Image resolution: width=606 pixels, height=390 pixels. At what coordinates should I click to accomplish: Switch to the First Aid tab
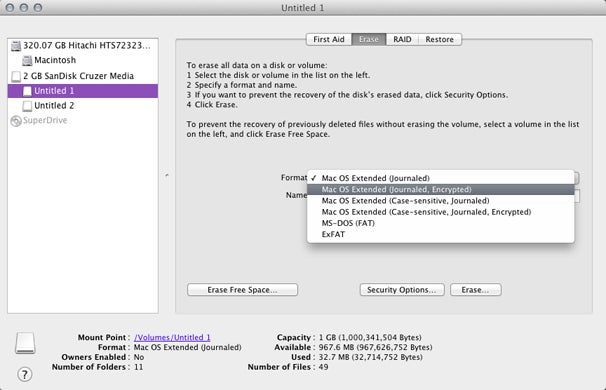[x=329, y=39]
